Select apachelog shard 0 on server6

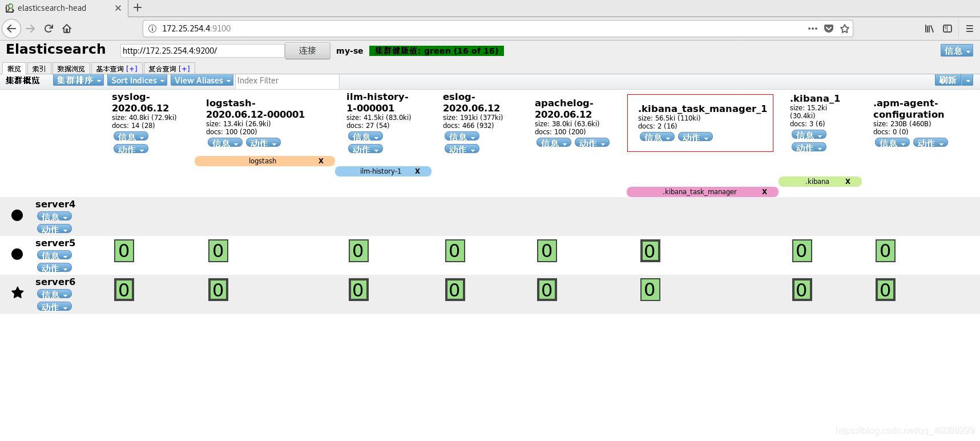click(x=547, y=290)
